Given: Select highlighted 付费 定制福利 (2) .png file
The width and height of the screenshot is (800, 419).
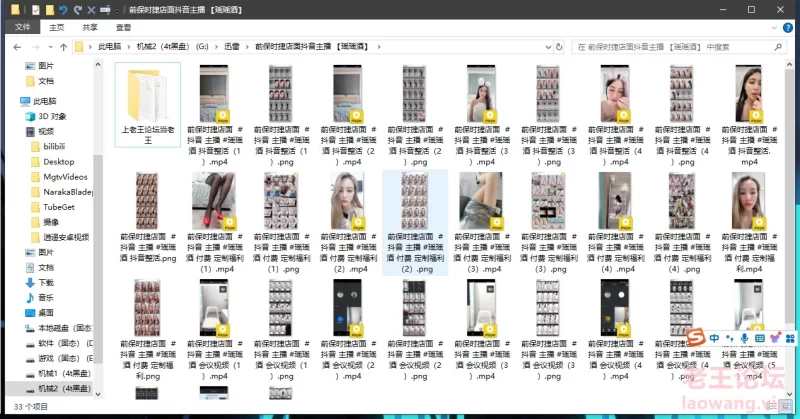Looking at the screenshot, I should pos(415,223).
